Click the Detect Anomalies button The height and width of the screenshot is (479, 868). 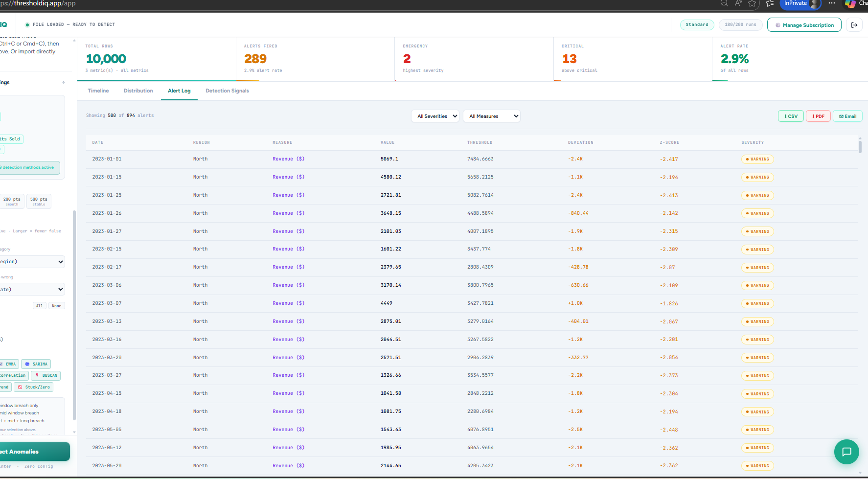(x=29, y=451)
